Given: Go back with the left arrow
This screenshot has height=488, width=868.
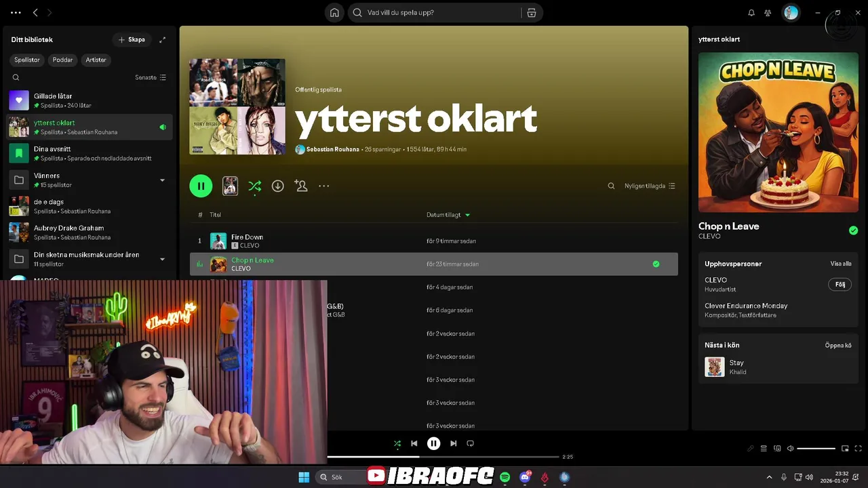Looking at the screenshot, I should (35, 13).
